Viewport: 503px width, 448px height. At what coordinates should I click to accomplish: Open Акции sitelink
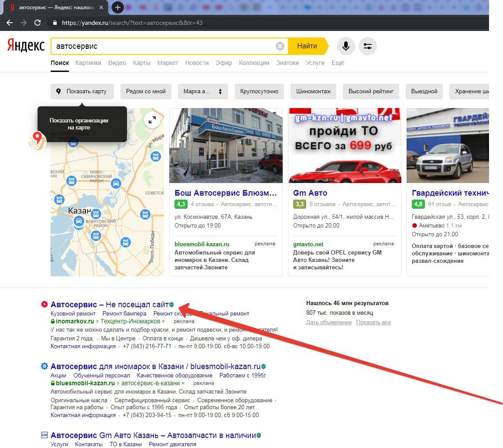[58, 375]
